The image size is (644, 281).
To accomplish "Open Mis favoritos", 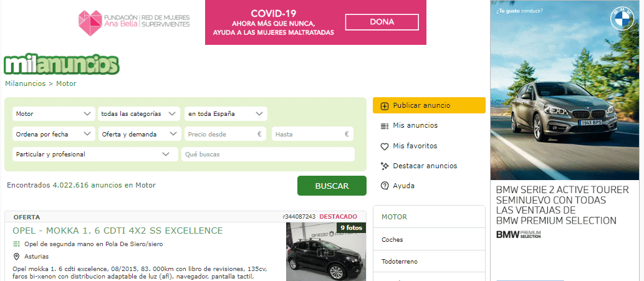I will click(415, 146).
